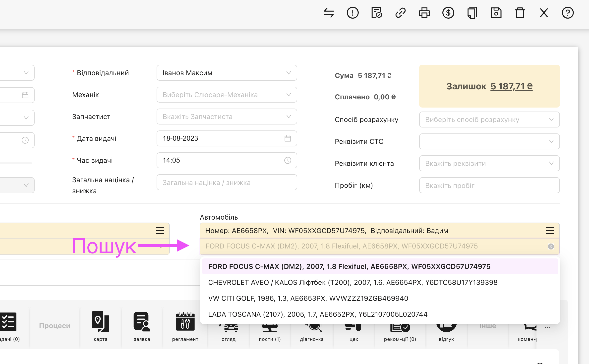
Task: Choose LADA TOSCANA (2107) from dropdown list
Action: [318, 314]
